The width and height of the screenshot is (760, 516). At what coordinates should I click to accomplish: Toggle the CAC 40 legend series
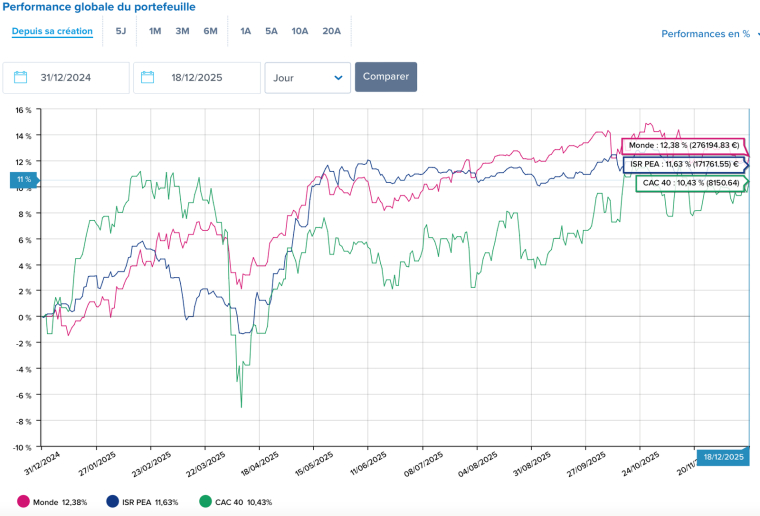[236, 502]
